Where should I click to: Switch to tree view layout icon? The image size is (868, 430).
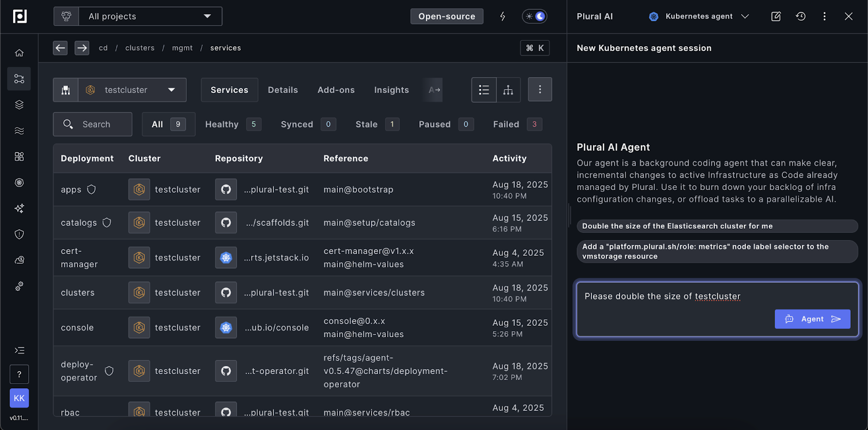(x=508, y=90)
